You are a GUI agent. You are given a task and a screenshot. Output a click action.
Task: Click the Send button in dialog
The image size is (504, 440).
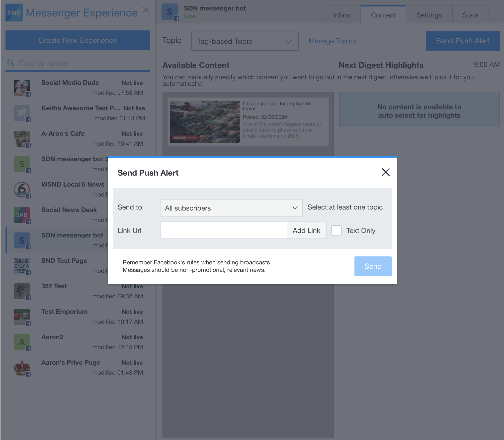tap(373, 266)
